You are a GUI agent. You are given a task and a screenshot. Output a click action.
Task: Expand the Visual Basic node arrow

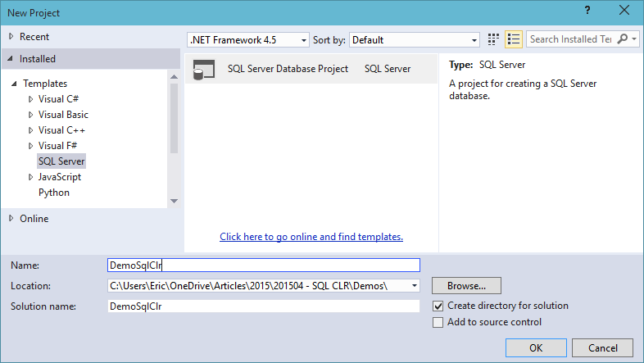(31, 115)
